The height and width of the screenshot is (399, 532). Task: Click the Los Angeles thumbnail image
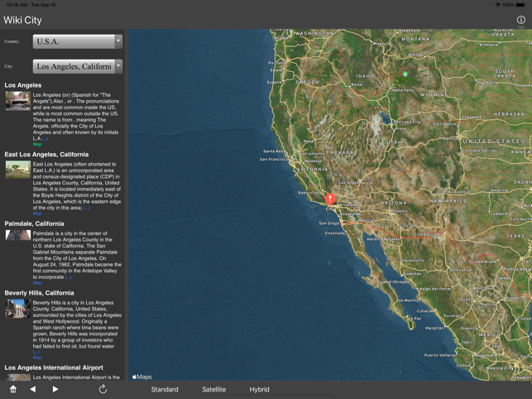(x=17, y=101)
